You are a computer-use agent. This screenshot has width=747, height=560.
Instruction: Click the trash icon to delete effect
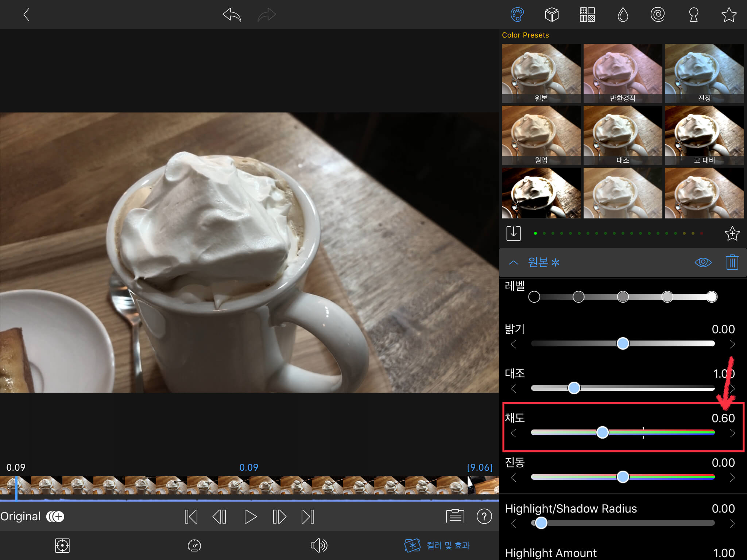click(732, 262)
